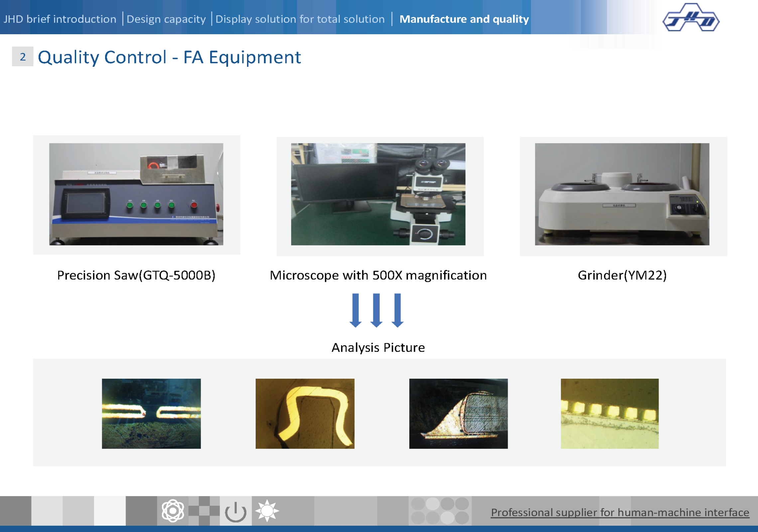Click Professional supplier for human-machine interface link

[620, 512]
